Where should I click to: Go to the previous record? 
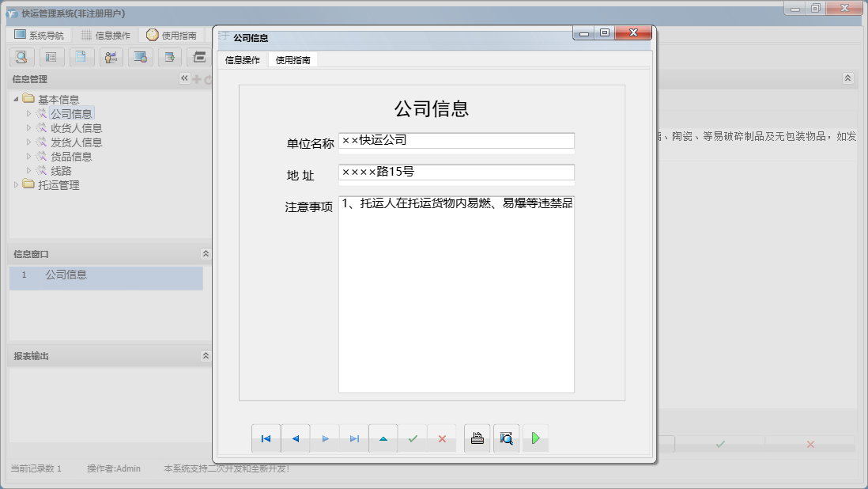[295, 438]
